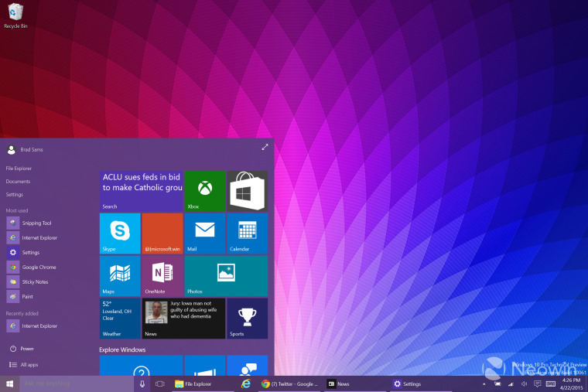Open the Mail envelope tile

[204, 233]
